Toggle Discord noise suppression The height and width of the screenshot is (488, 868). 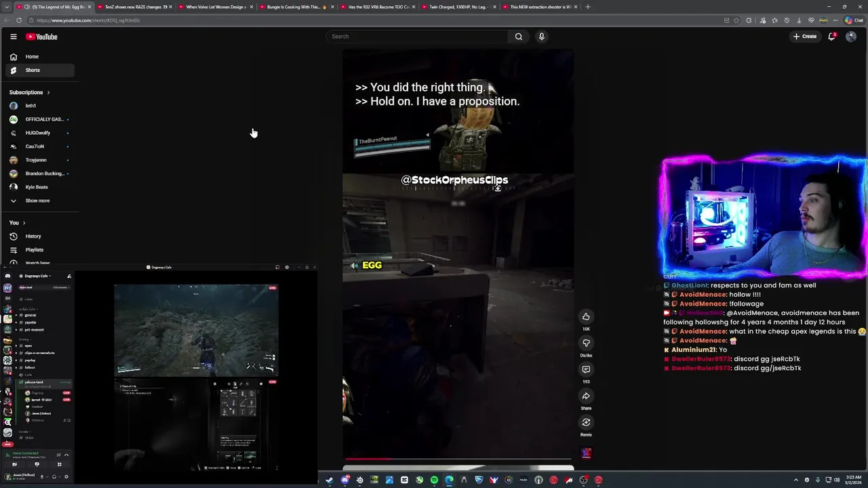coord(58,455)
